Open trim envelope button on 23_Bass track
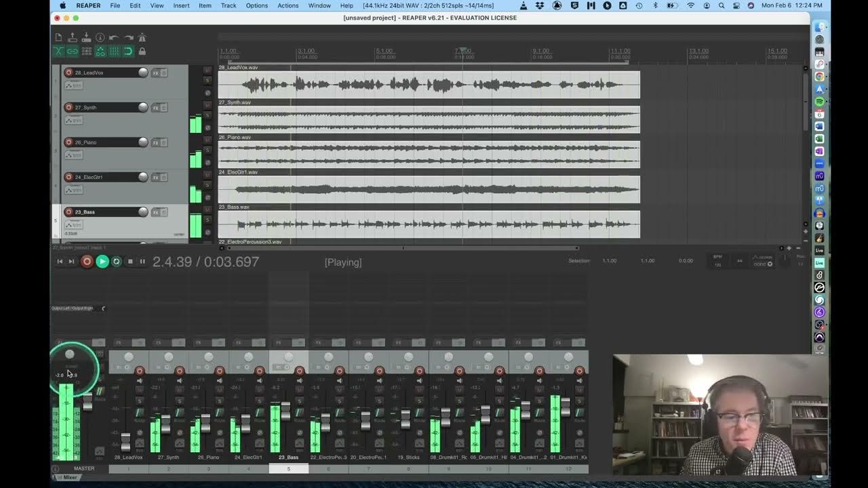Viewport: 868px width, 488px height. click(74, 225)
